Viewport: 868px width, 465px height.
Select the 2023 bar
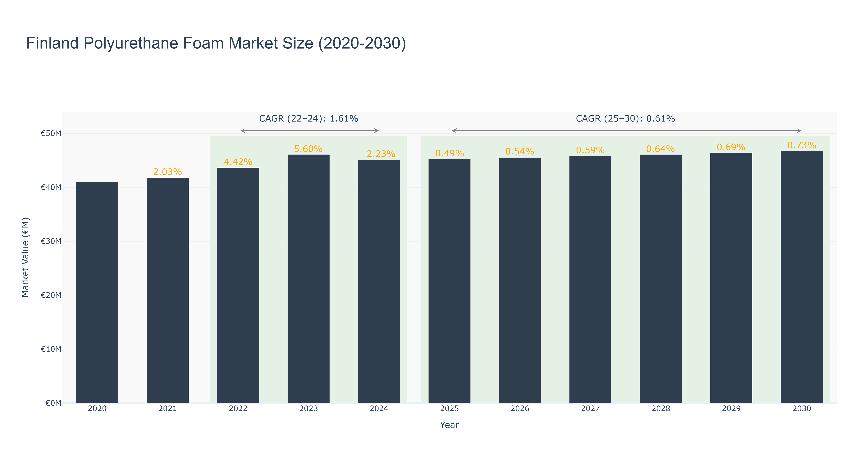[308, 279]
